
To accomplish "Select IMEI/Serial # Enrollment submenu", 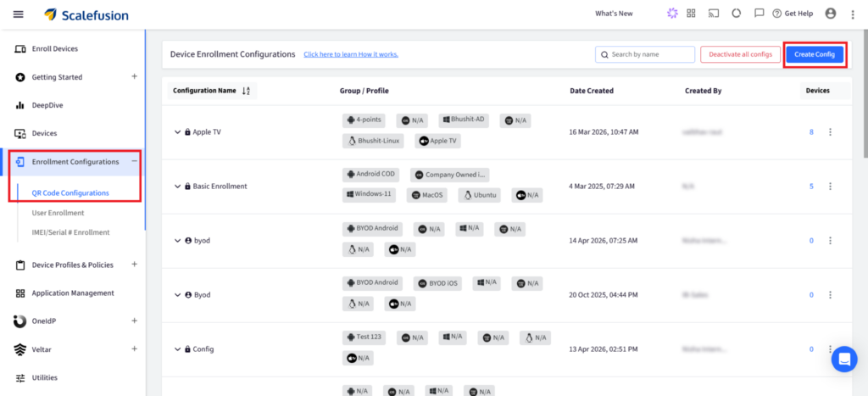I will point(70,232).
